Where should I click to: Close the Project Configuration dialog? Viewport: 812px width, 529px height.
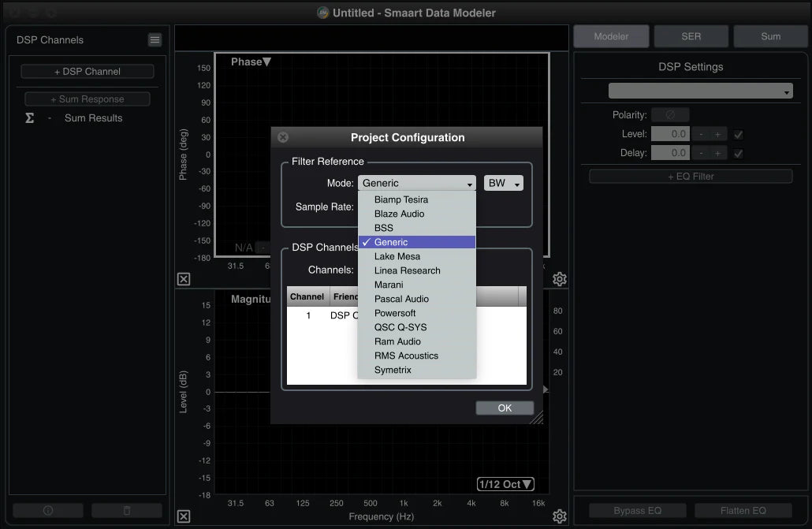click(x=283, y=137)
